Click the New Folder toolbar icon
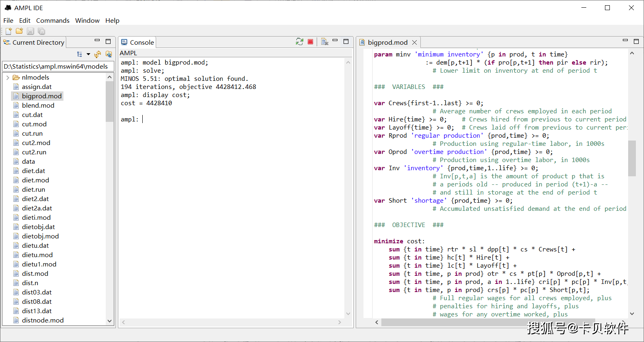Viewport: 644px width, 342px height. [x=19, y=31]
